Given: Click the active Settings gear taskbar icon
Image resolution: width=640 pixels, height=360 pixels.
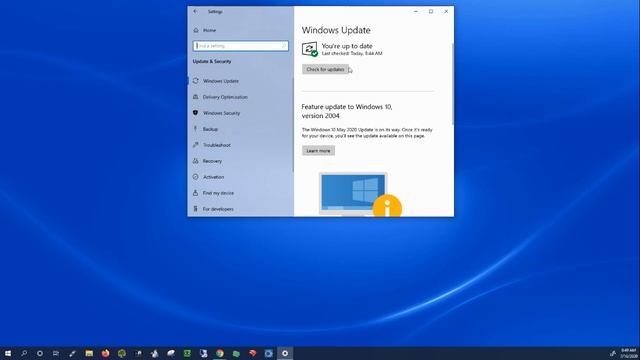Looking at the screenshot, I should click(x=285, y=353).
